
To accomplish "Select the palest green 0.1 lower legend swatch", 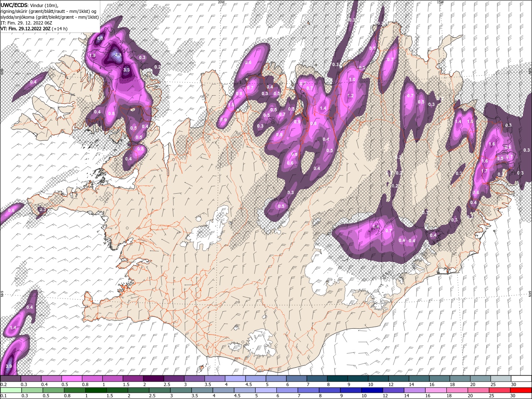I will point(11,390).
